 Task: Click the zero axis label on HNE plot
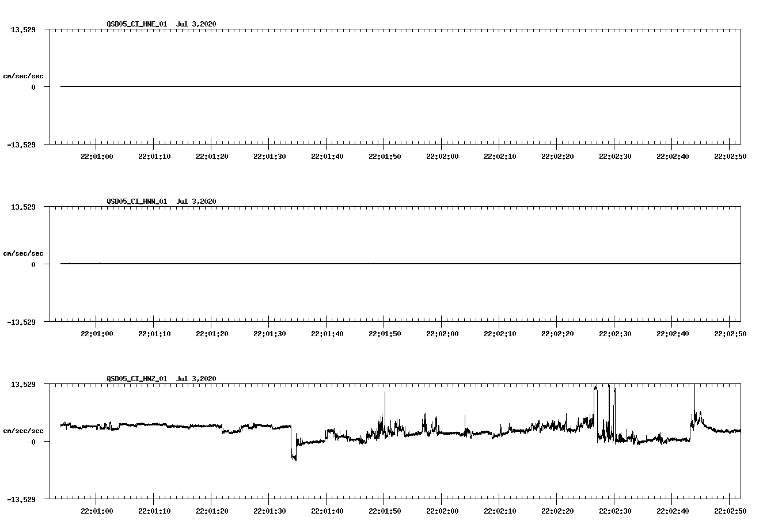tap(33, 88)
